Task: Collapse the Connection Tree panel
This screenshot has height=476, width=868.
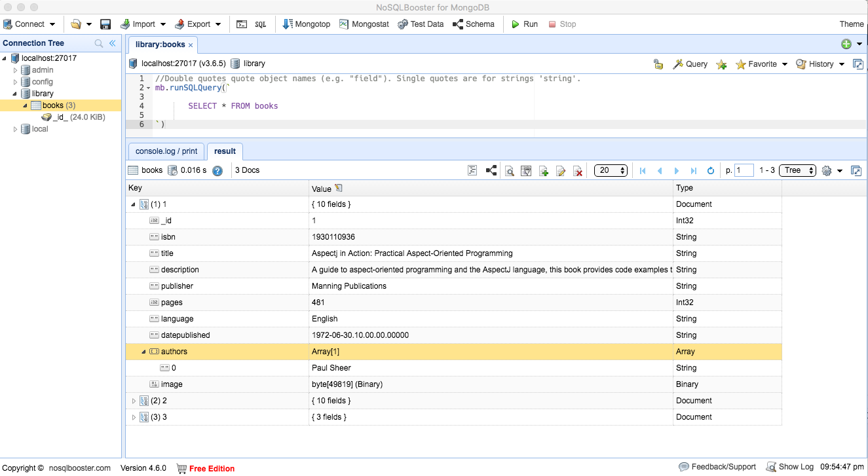Action: [x=112, y=43]
